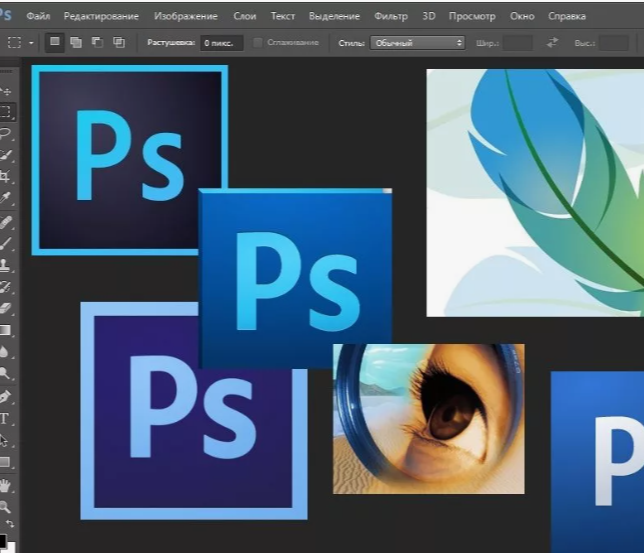The width and height of the screenshot is (644, 553).
Task: Choose New selection mode
Action: pos(55,42)
